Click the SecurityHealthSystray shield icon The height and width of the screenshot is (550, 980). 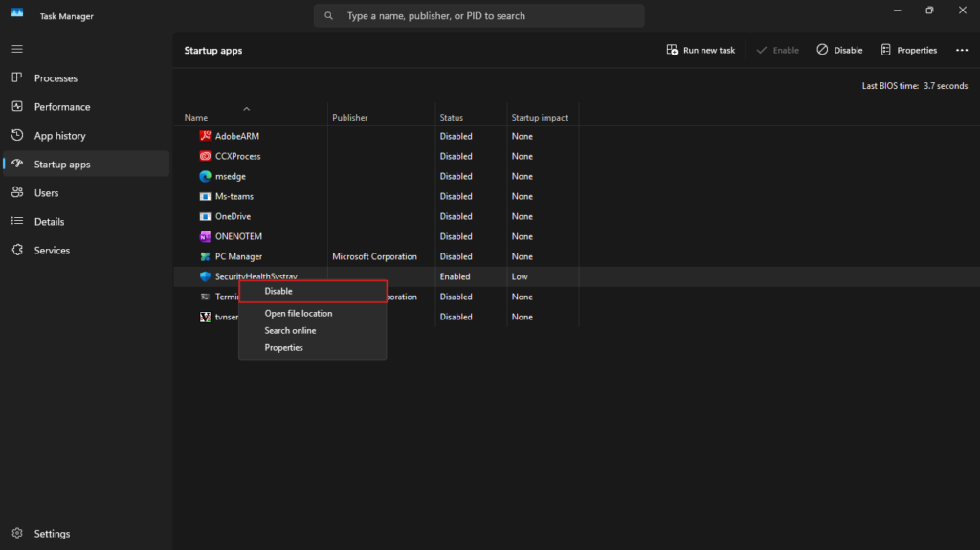click(205, 276)
